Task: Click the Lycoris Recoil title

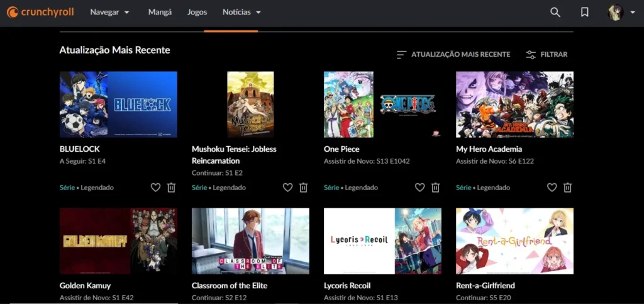Action: click(x=348, y=285)
